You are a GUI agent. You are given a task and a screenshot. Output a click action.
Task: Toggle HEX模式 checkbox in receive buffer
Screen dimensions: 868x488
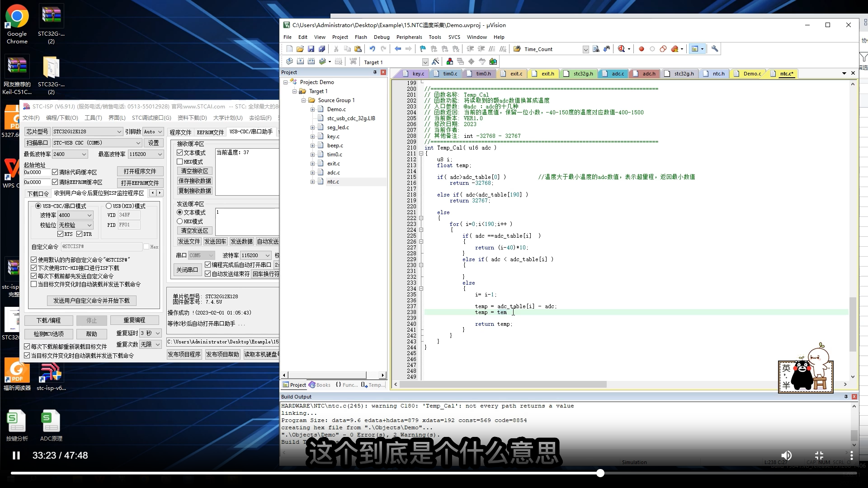(180, 162)
